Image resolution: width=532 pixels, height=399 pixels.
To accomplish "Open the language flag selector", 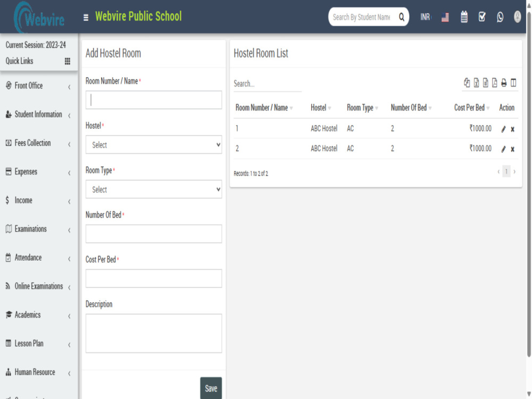I will (x=445, y=18).
